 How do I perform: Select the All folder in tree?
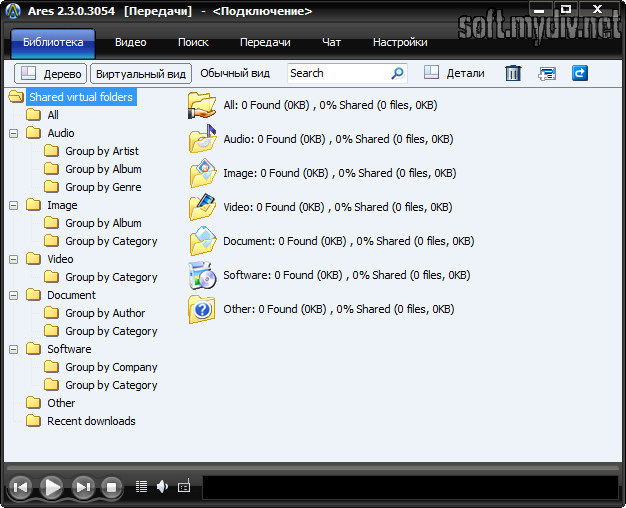click(x=53, y=115)
